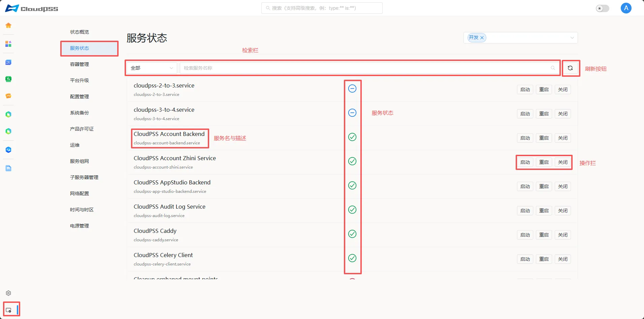The width and height of the screenshot is (644, 319).
Task: Open 服务组网 menu item
Action: tap(79, 161)
